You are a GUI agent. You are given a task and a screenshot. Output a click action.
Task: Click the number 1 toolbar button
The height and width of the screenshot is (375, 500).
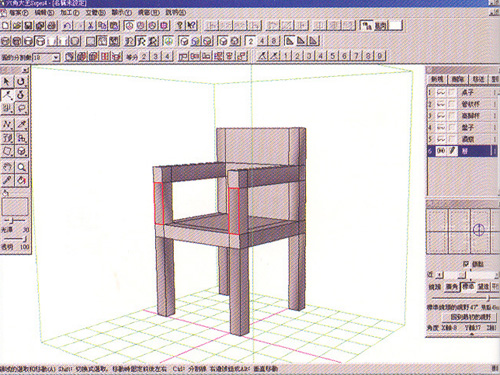pyautogui.click(x=285, y=56)
